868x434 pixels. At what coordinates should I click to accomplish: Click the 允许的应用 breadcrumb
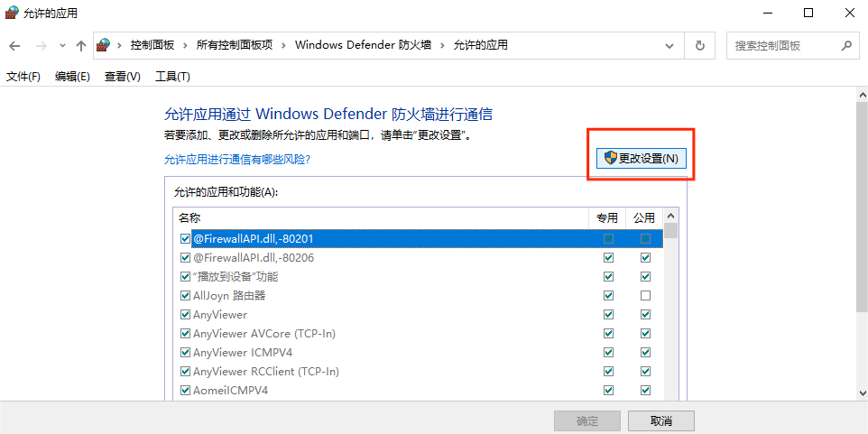point(481,45)
